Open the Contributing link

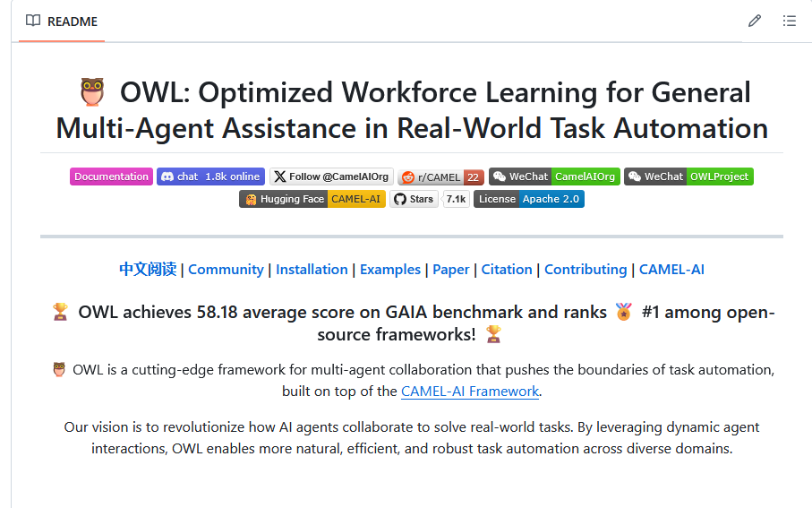coord(585,270)
